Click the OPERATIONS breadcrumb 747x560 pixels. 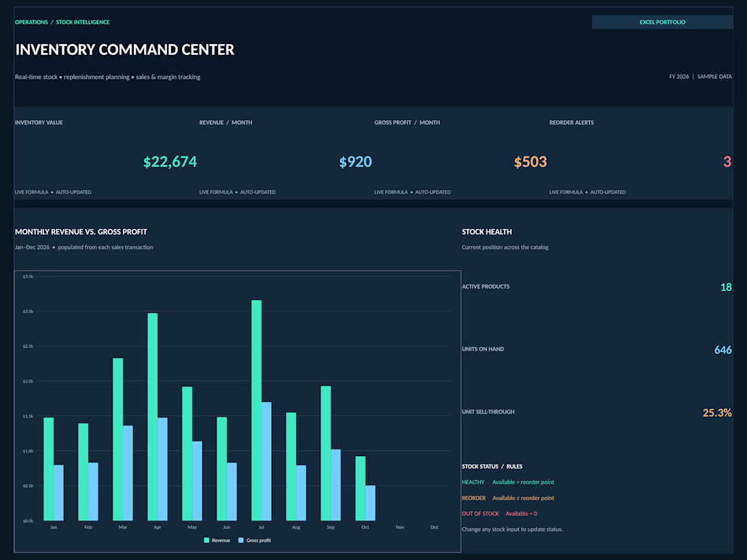coord(31,22)
